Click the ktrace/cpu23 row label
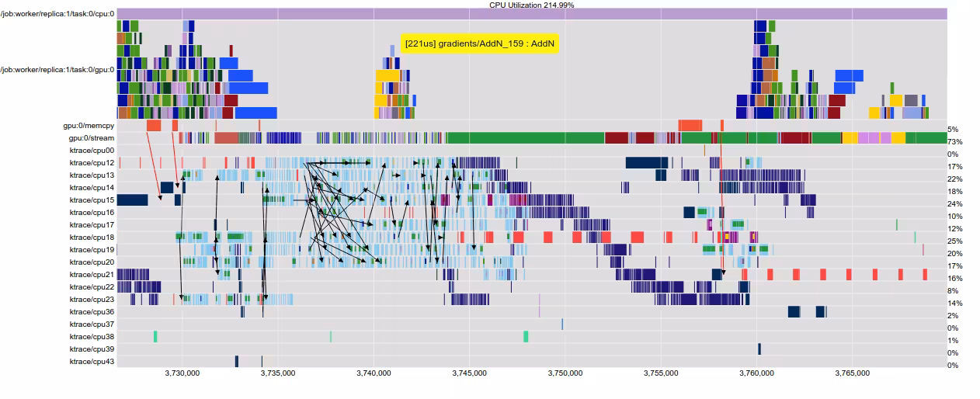Screen dimensions: 980x399 (x=92, y=300)
